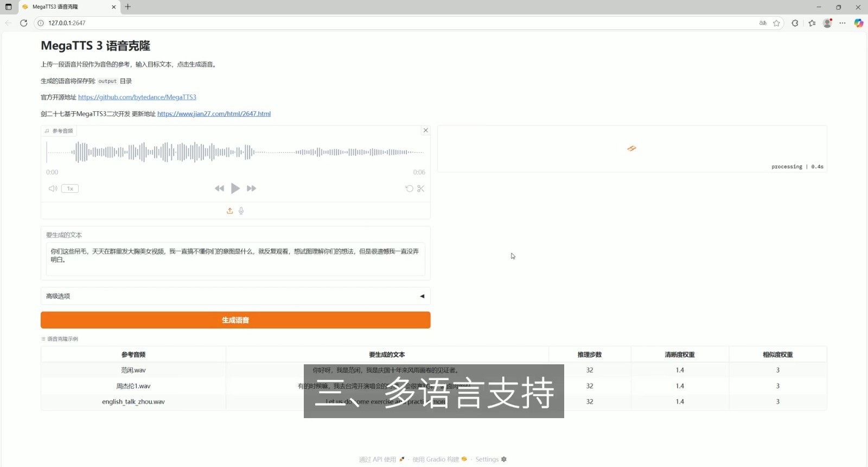Viewport: 868px width, 467px height.
Task: Open the favorites list icon
Action: tap(812, 23)
